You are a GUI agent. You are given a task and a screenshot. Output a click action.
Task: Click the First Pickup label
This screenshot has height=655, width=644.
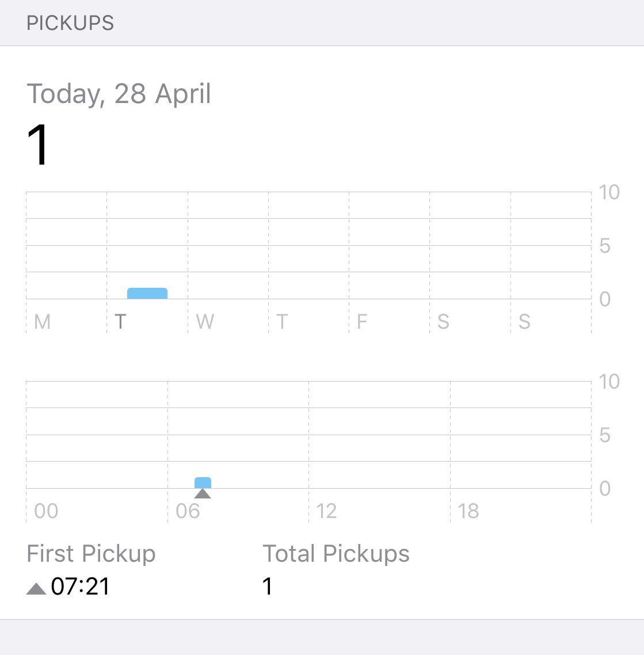(91, 554)
